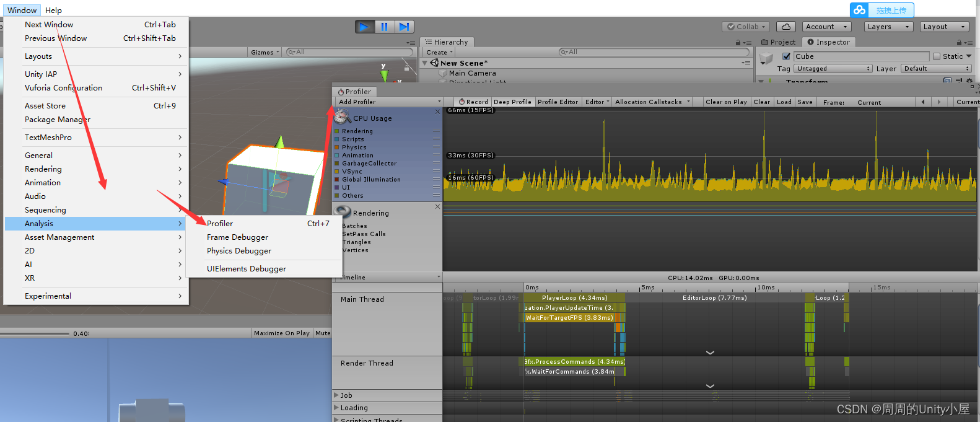This screenshot has width=980, height=422.
Task: Open the Static options dropdown arrow
Action: click(x=969, y=56)
